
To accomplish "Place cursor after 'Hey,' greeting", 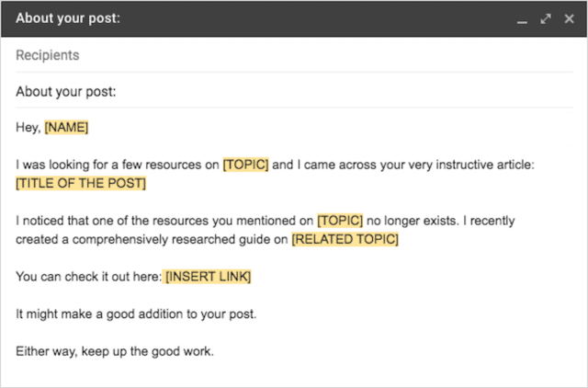I will [41, 128].
